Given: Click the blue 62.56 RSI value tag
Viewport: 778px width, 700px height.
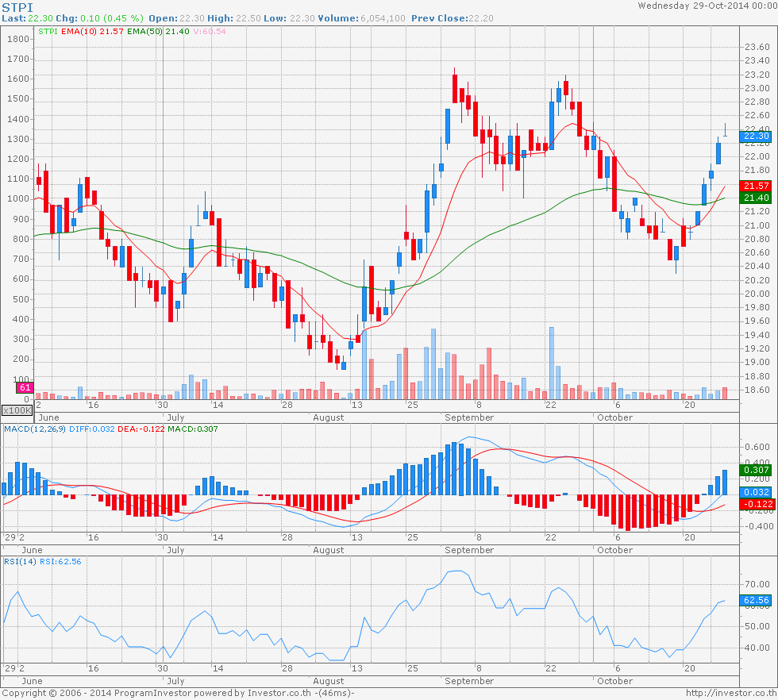Looking at the screenshot, I should [x=756, y=600].
